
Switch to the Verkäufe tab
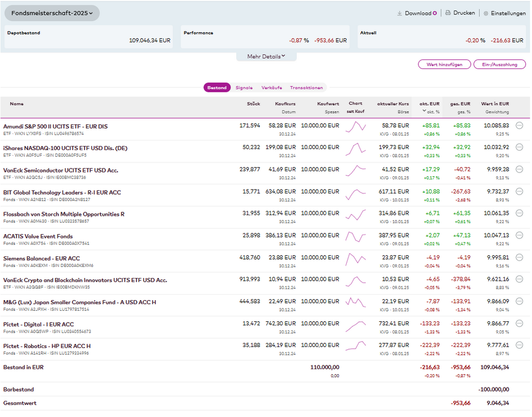[x=272, y=88]
